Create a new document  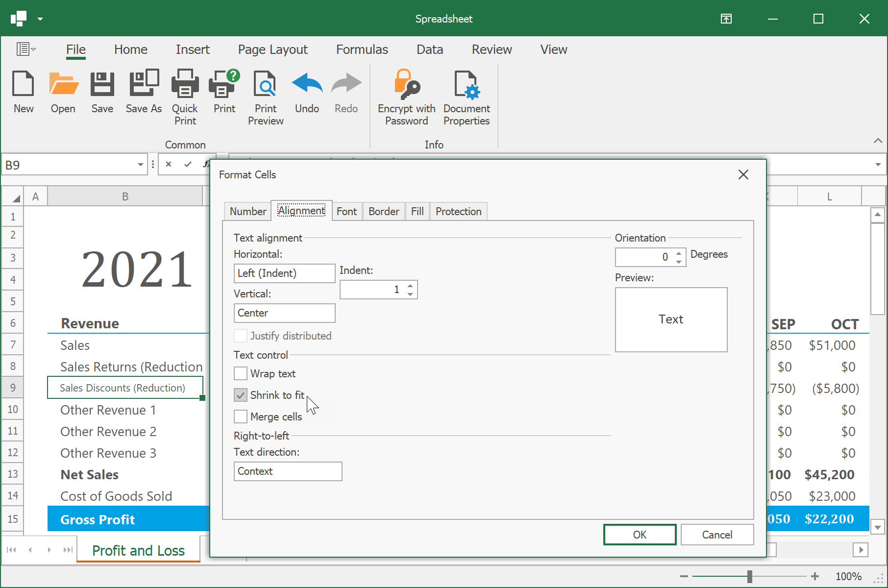click(23, 93)
